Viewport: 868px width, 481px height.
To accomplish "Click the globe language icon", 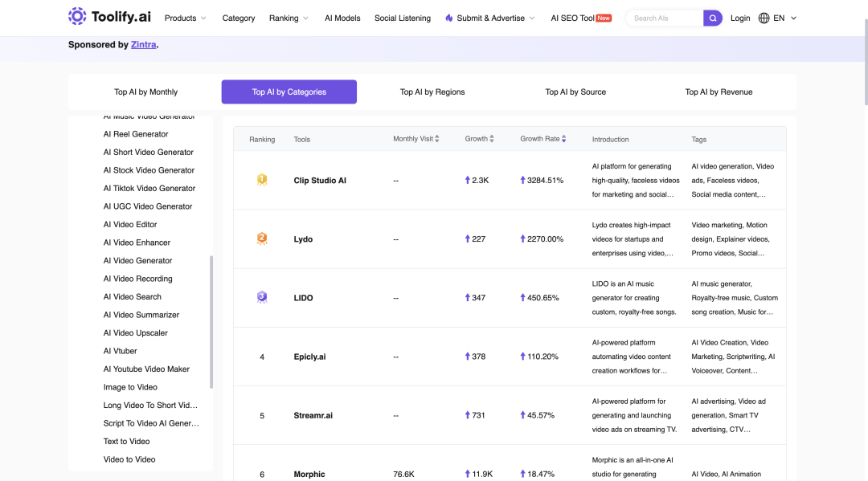I will pyautogui.click(x=764, y=18).
